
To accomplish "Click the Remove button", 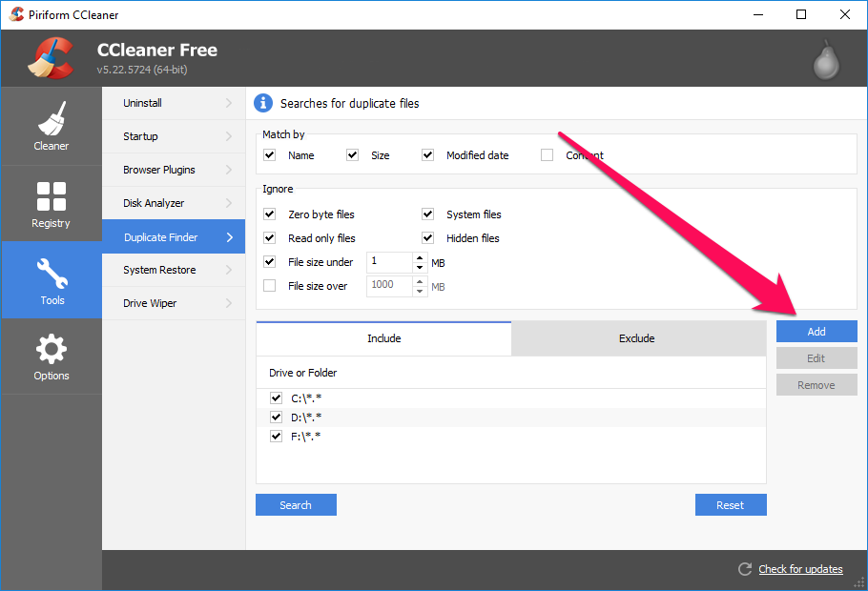I will click(816, 385).
